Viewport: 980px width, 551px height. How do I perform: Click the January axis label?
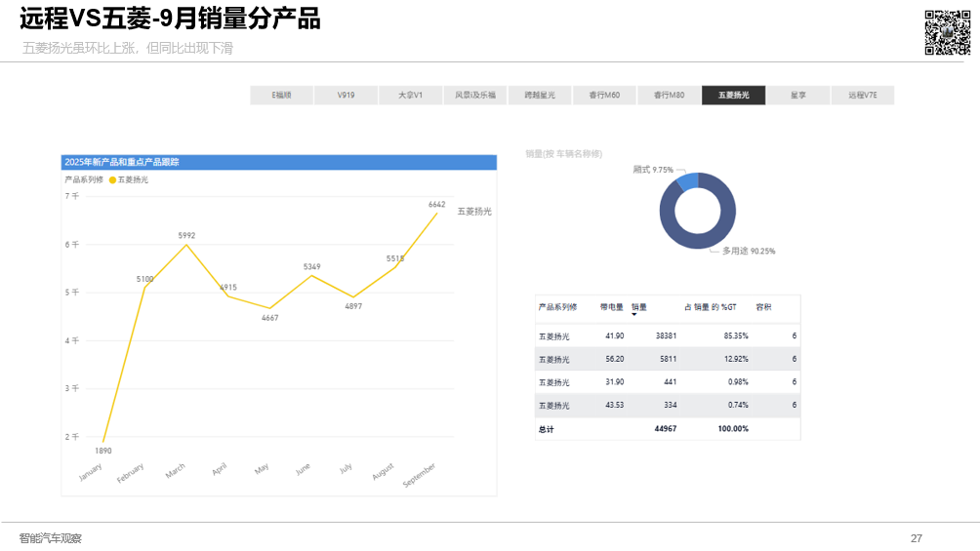click(90, 472)
